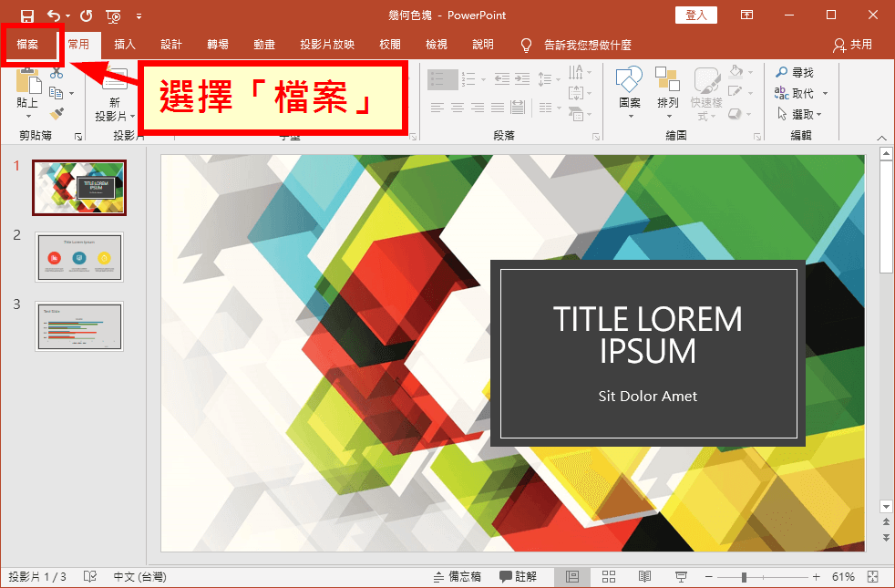Open the Customize Quick Access Toolbar dropdown
895x588 pixels.
coord(139,16)
